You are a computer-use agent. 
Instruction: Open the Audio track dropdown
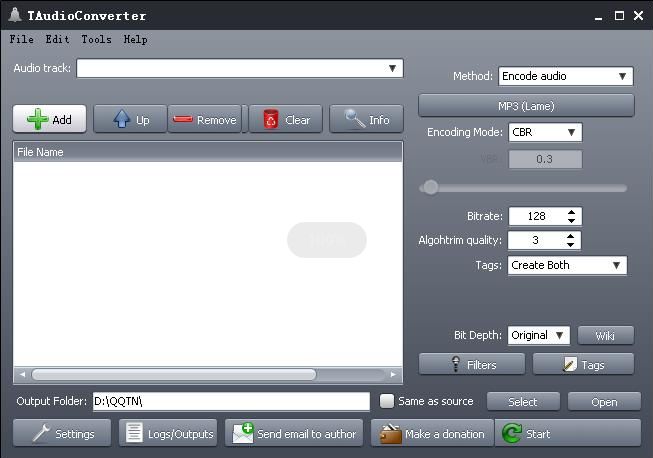click(392, 68)
